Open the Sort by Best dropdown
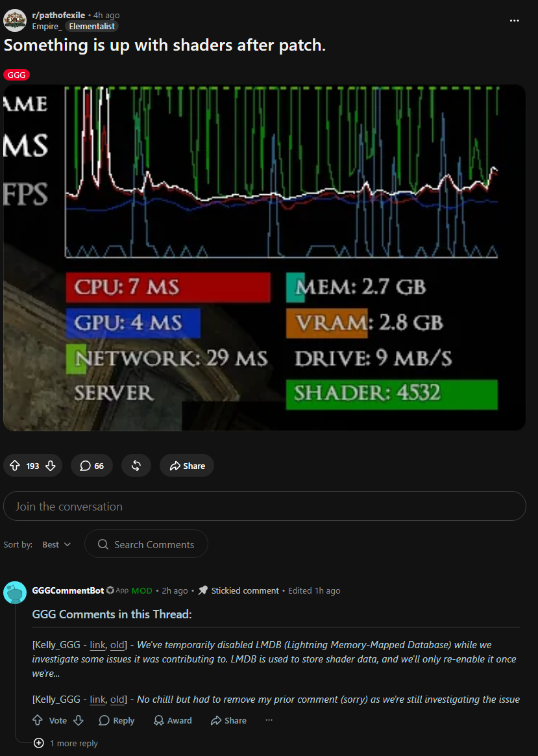Screen dimensions: 538x756 56,544
